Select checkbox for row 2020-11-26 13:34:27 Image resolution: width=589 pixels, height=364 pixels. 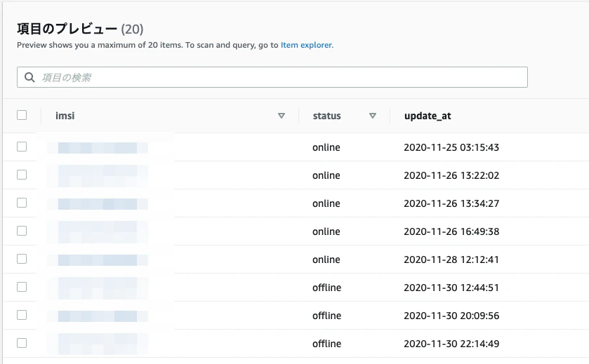[22, 203]
